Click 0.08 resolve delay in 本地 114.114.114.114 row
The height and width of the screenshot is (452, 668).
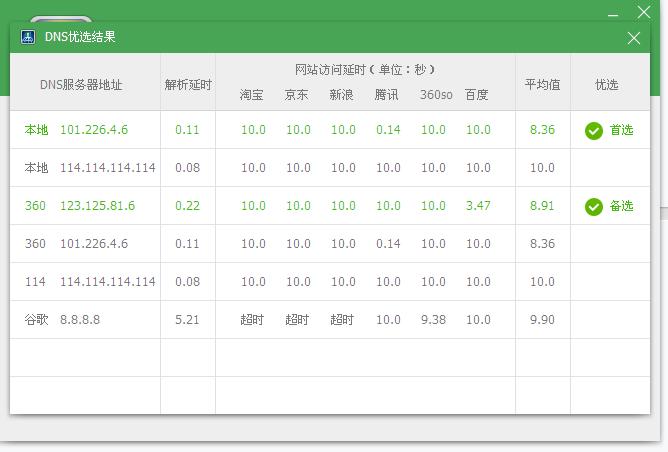pos(187,167)
